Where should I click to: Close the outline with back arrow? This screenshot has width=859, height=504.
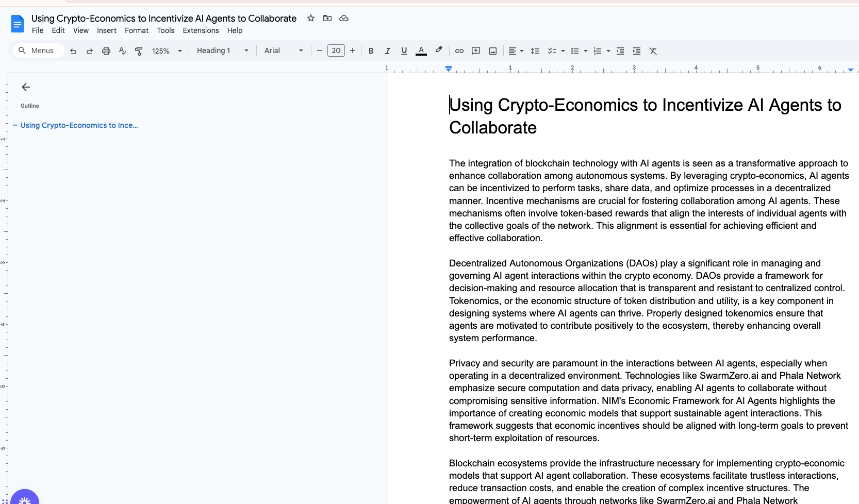pos(26,87)
